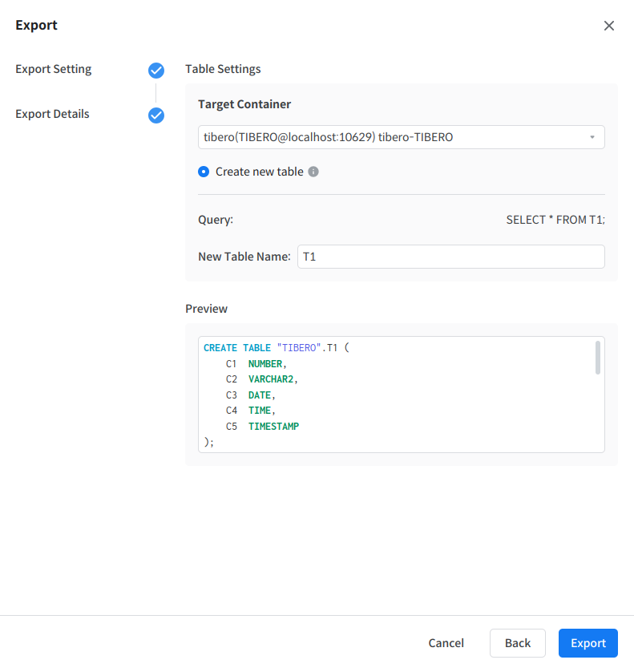Click the SELECT * FROM T1 query text
Screen dimensions: 634x672
tap(555, 220)
